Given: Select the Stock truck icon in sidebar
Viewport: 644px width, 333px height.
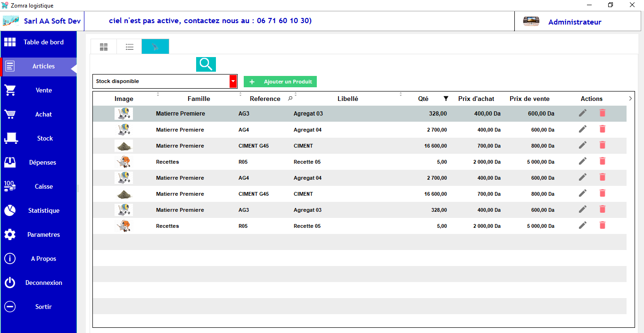Looking at the screenshot, I should (x=10, y=138).
